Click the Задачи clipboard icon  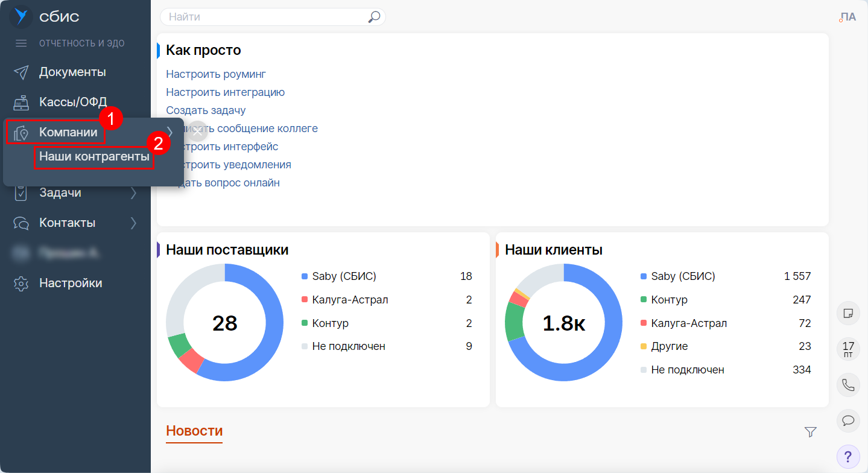pyautogui.click(x=21, y=193)
